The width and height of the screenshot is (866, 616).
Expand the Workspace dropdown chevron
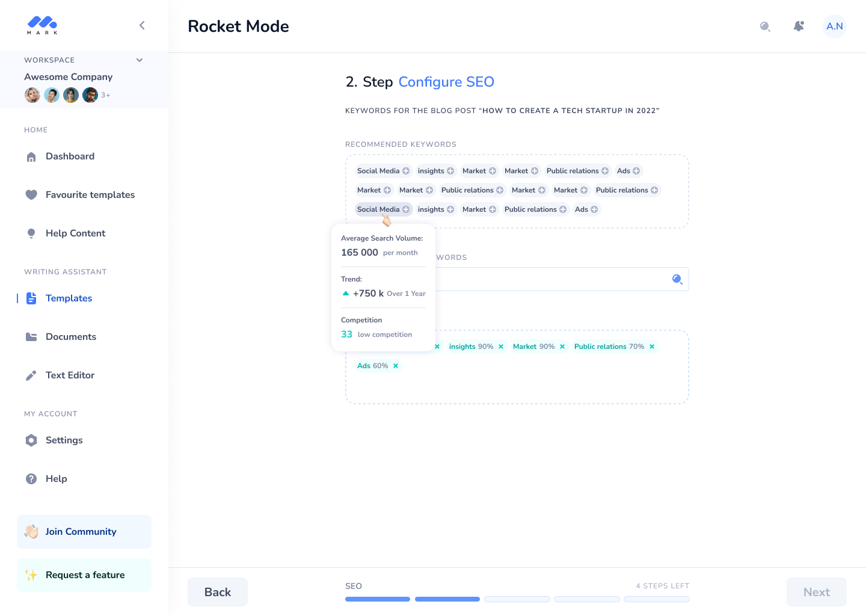tap(140, 60)
